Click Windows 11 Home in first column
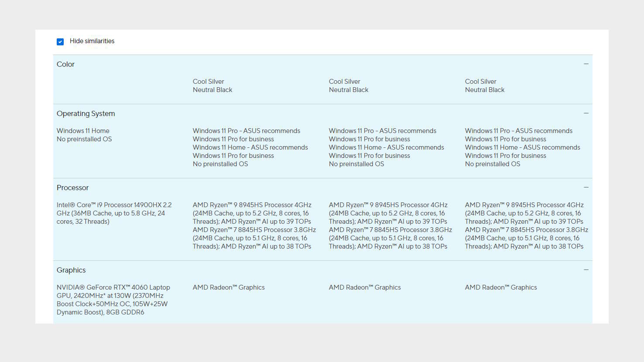Image resolution: width=644 pixels, height=362 pixels. coord(83,131)
